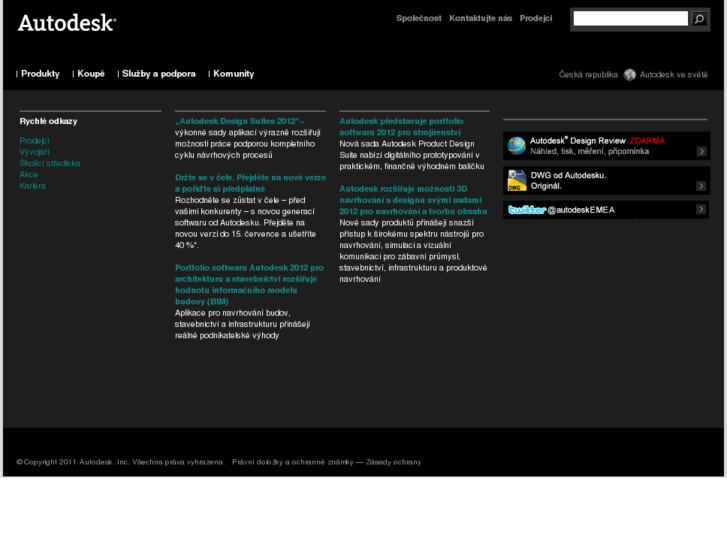Click arrow on Design Review banner
This screenshot has width=727, height=545.
pyautogui.click(x=701, y=151)
